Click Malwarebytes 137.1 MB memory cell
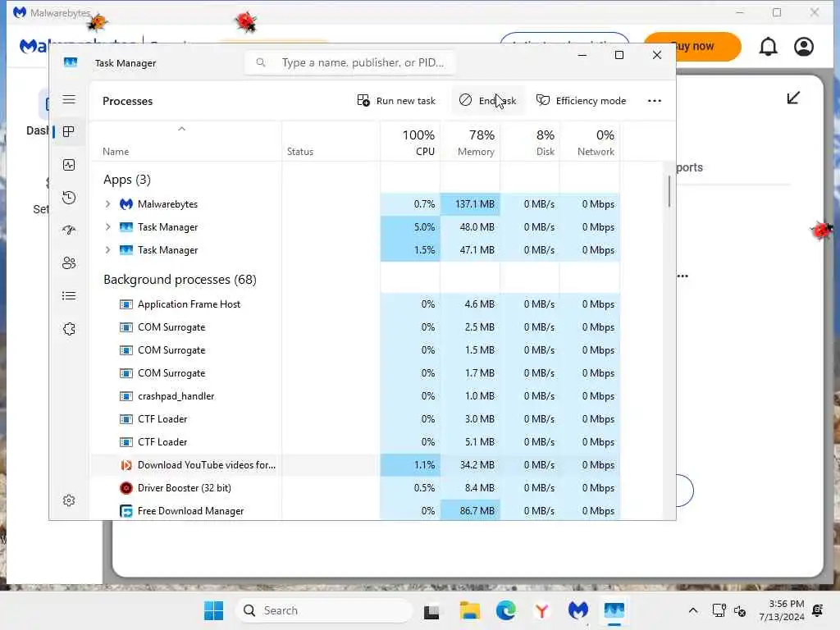The height and width of the screenshot is (630, 840). pyautogui.click(x=470, y=204)
